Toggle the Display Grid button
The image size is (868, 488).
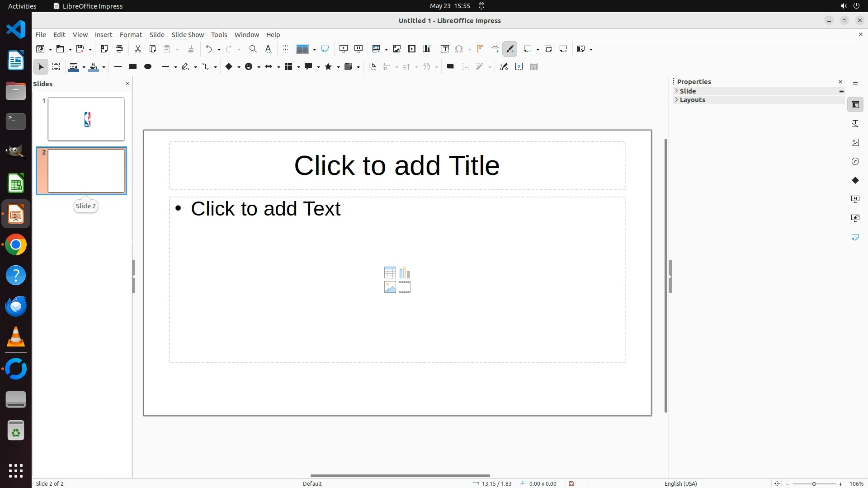click(x=286, y=49)
